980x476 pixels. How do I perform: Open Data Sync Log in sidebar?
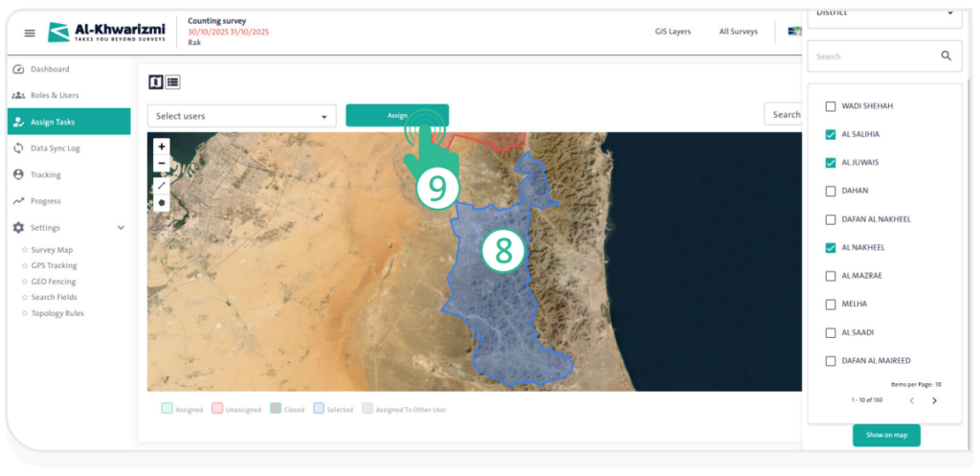[55, 148]
